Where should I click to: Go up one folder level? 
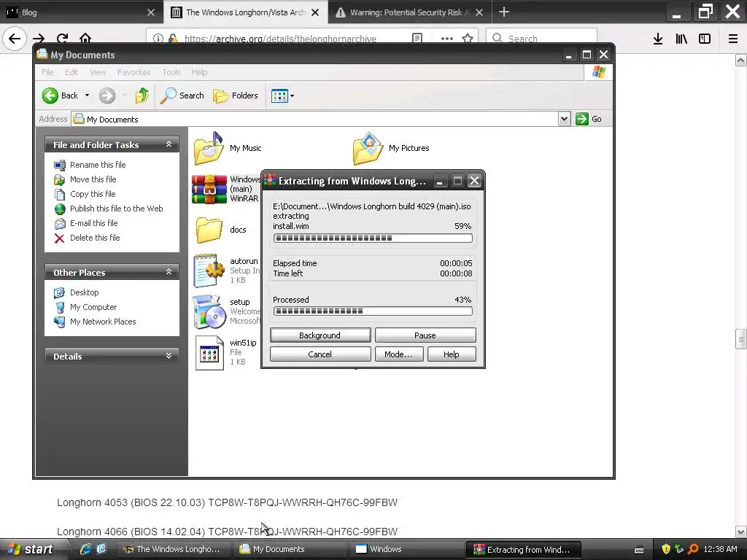coord(142,96)
